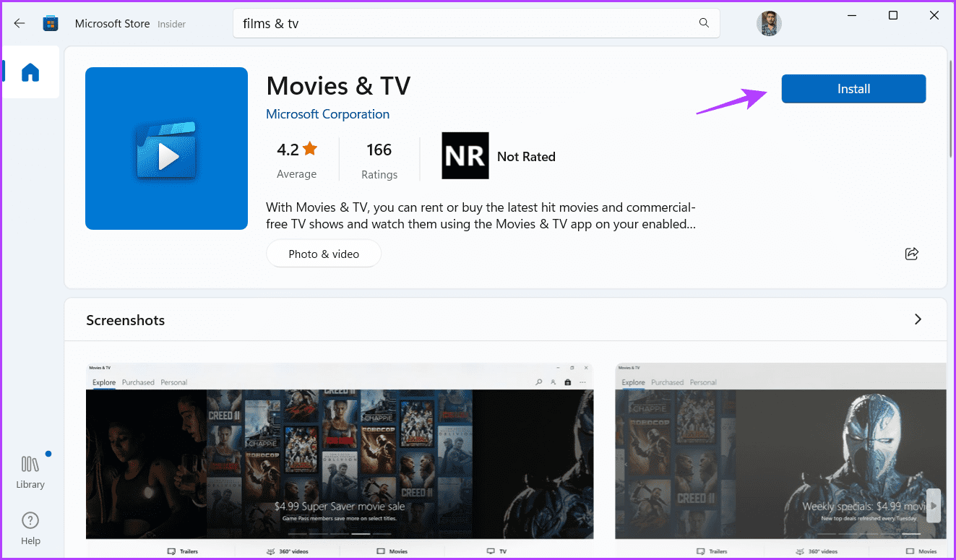Open the second screenshot with masked figure
Viewport: 956px width, 560px height.
tap(780, 460)
